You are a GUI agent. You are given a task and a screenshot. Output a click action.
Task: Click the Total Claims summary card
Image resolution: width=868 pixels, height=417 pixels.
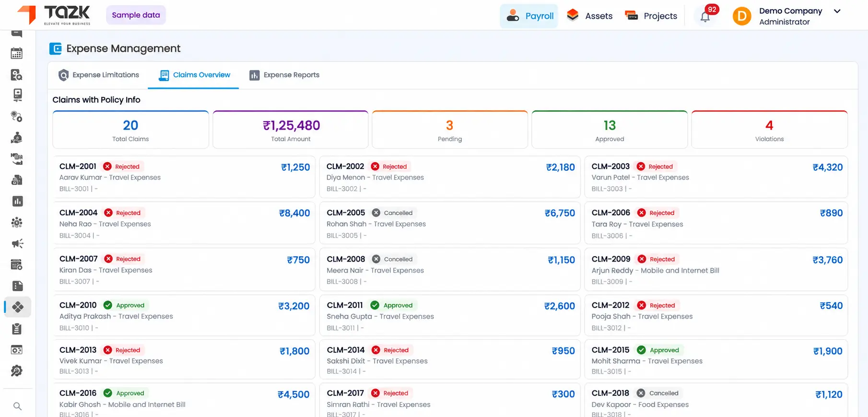click(x=130, y=130)
